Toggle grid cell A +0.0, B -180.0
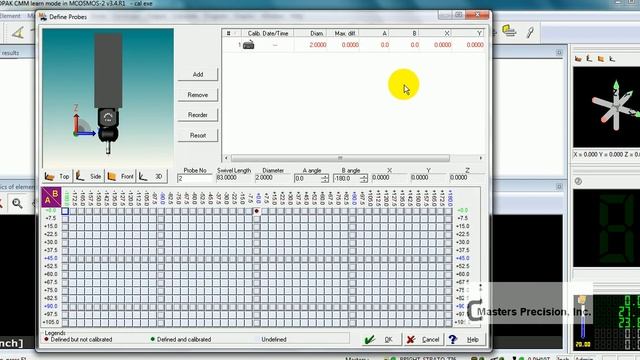The image size is (640, 360). (x=65, y=211)
